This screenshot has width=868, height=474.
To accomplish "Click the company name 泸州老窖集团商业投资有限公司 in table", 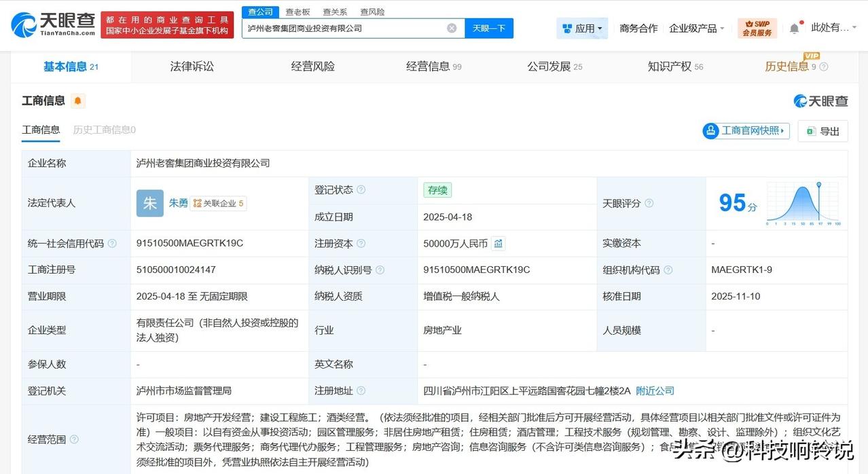I will click(203, 163).
